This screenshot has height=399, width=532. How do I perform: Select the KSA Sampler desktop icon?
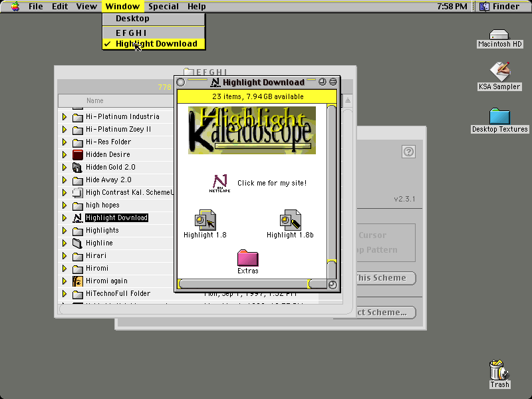(500, 72)
